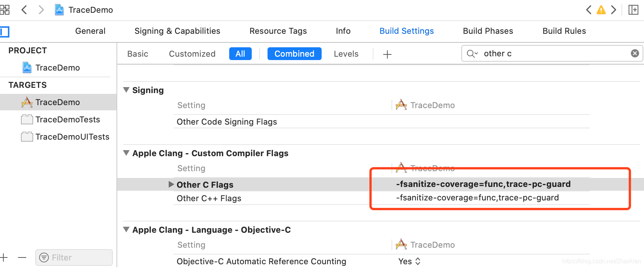Show All build settings
Image resolution: width=644 pixels, height=268 pixels.
tap(240, 54)
